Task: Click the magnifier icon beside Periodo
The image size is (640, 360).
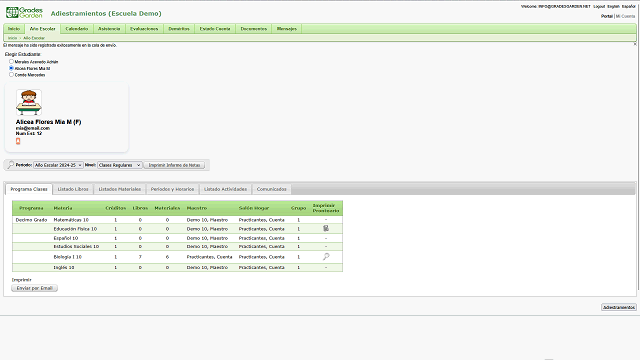Action: tap(11, 165)
